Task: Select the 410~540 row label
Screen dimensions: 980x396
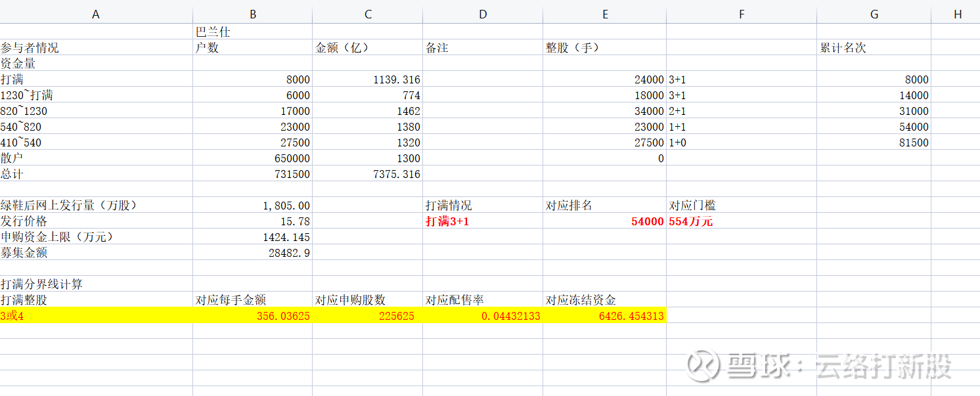Action: point(96,142)
